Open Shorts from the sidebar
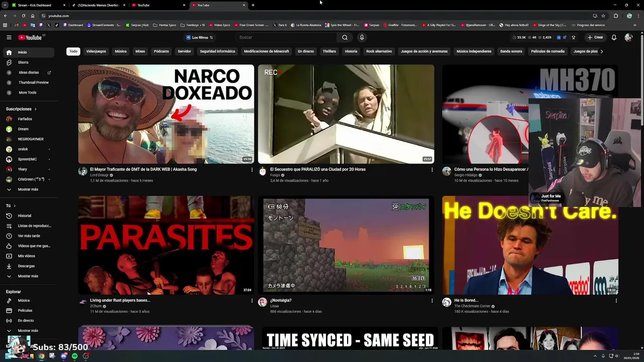The height and width of the screenshot is (362, 644). (28, 62)
